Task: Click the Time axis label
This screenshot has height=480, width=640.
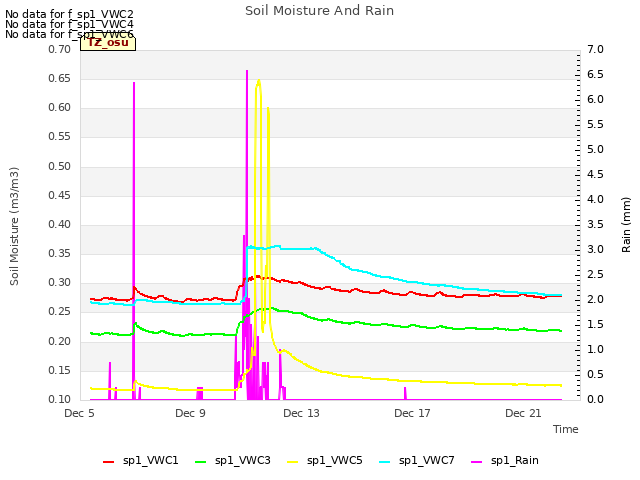Action: (x=566, y=429)
